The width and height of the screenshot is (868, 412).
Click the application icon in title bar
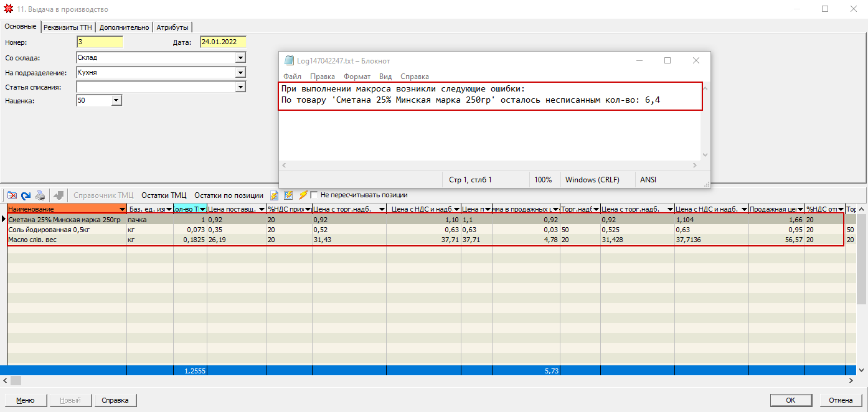click(8, 9)
